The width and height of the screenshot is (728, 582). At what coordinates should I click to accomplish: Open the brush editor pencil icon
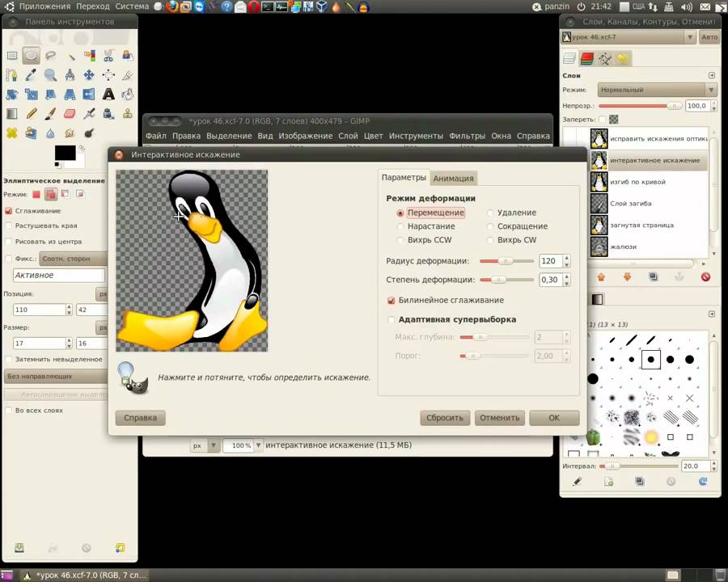tap(577, 482)
